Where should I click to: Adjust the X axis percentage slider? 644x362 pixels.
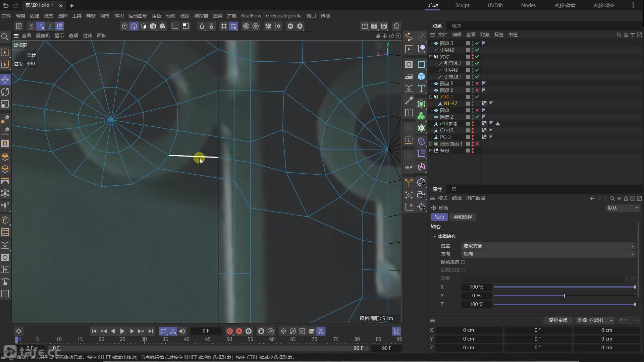(564, 287)
